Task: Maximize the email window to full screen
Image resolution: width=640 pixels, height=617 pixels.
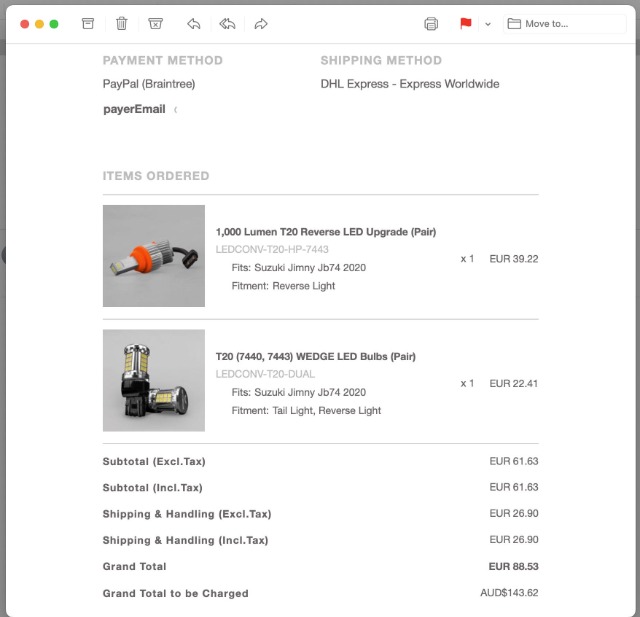Action: (x=54, y=23)
